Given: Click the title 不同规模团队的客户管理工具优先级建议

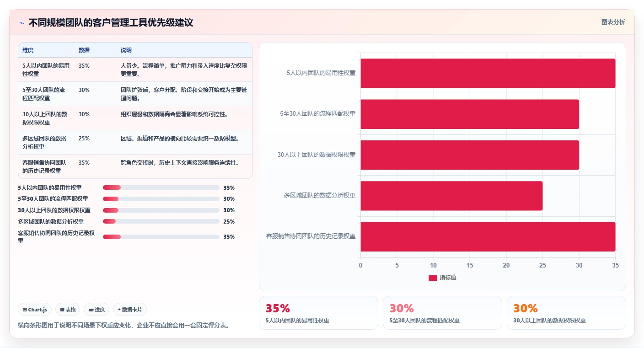Looking at the screenshot, I should coord(111,23).
